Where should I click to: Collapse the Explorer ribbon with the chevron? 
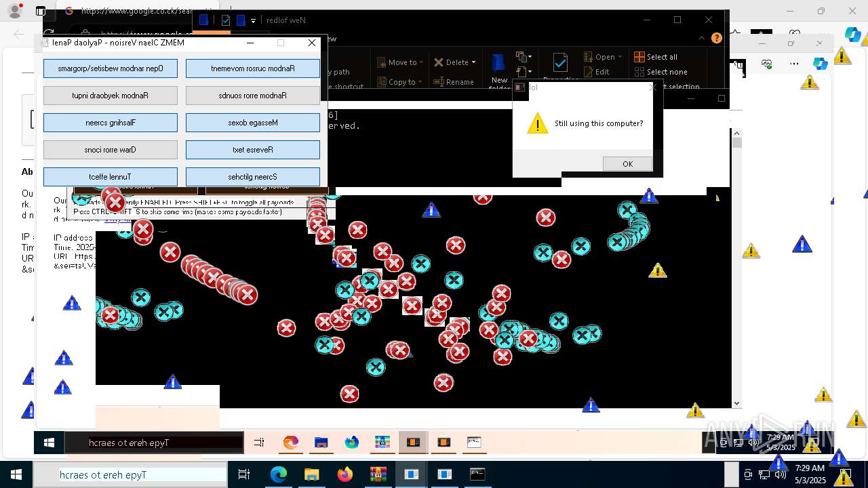[703, 38]
